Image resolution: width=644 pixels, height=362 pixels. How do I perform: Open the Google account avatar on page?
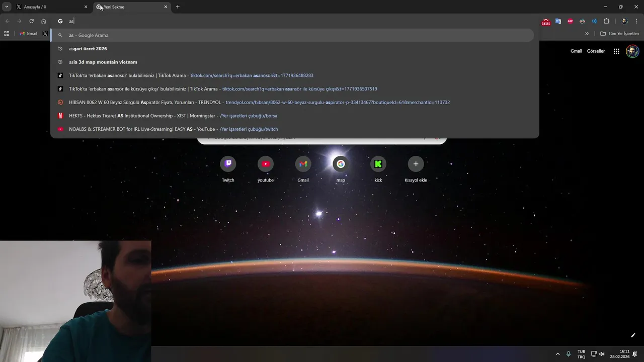[x=632, y=51]
